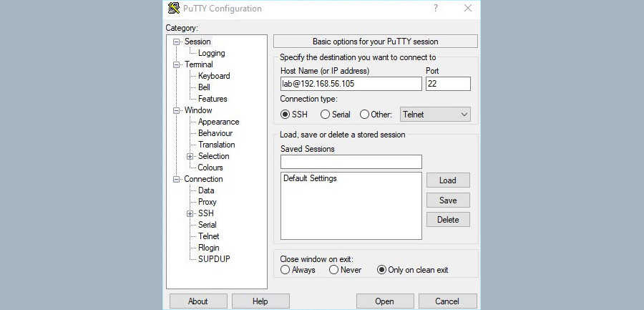Click the Help button

pos(260,301)
